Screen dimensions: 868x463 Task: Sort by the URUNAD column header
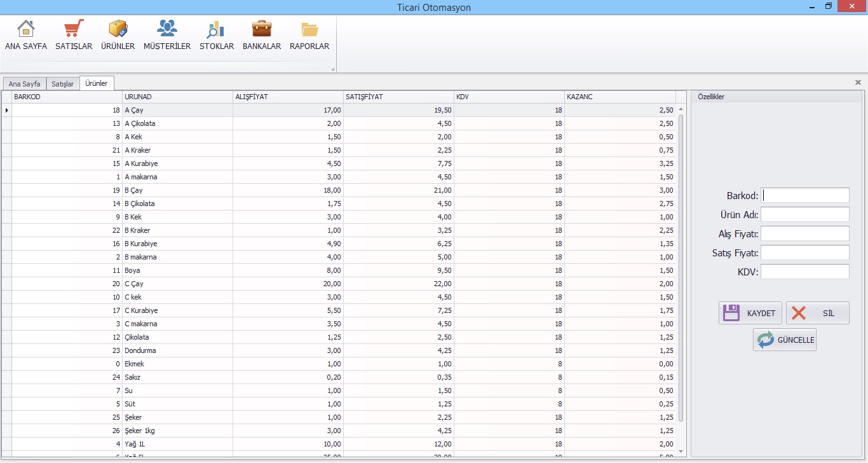click(178, 97)
